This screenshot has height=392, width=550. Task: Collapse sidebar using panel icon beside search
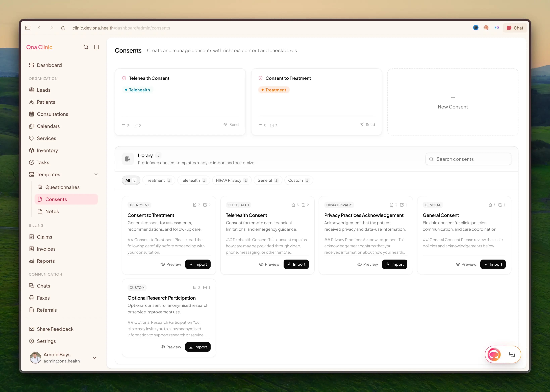pos(97,47)
